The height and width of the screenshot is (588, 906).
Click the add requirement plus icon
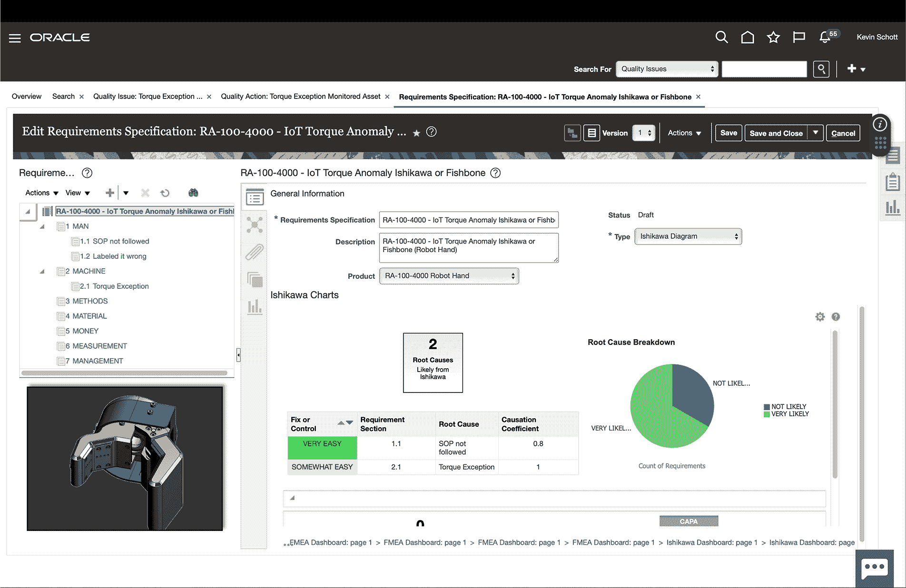click(110, 193)
